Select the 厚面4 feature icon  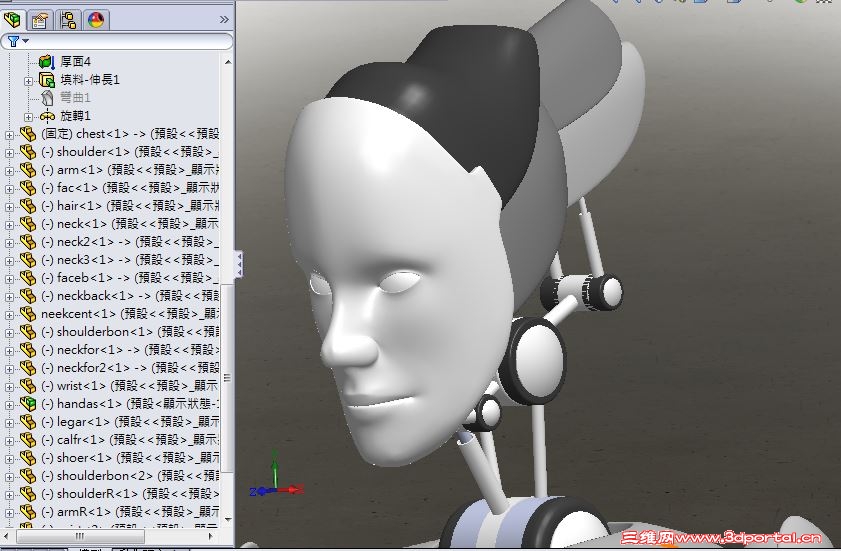(47, 62)
